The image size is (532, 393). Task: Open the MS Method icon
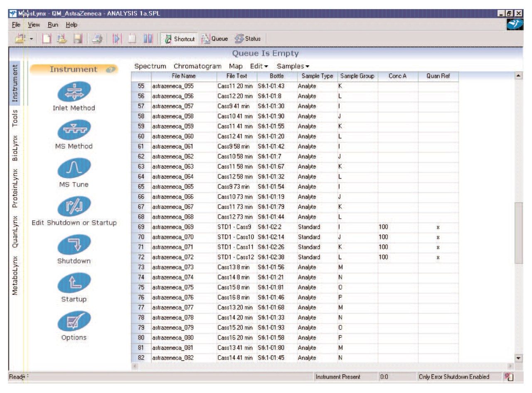[x=74, y=130]
